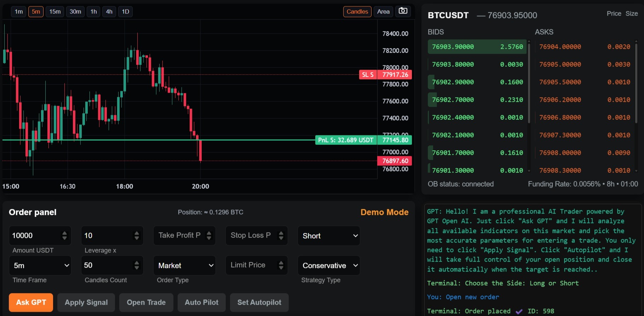Screen dimensions: 644x316
Task: Click the Demo Mode label
Action: [x=384, y=212]
